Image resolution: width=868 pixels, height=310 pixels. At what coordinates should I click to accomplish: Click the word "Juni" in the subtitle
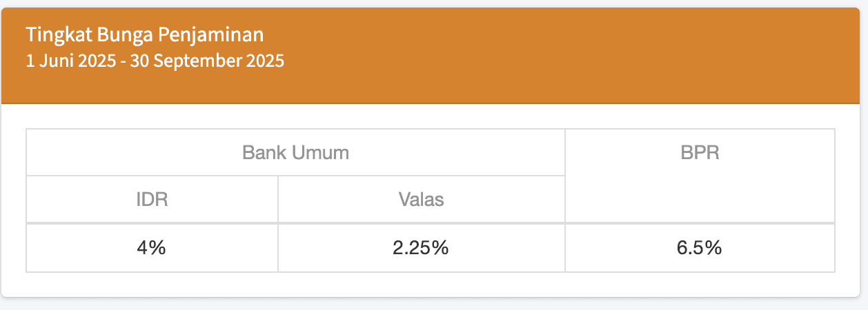57,61
